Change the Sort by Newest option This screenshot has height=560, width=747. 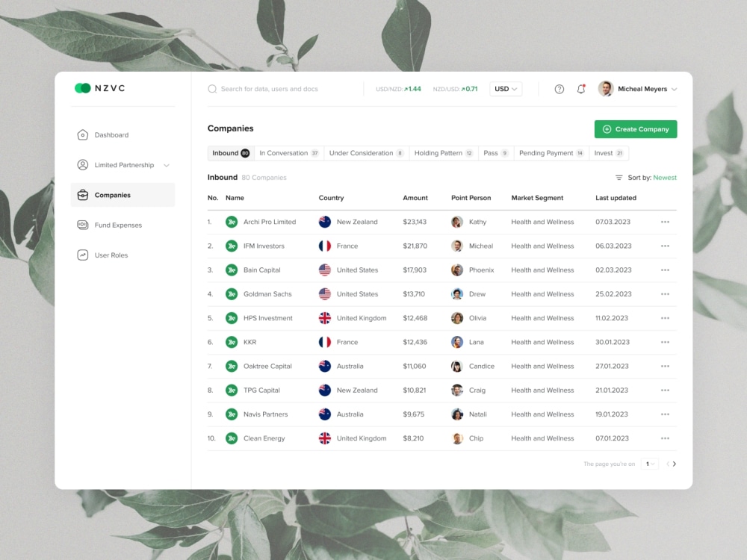665,178
